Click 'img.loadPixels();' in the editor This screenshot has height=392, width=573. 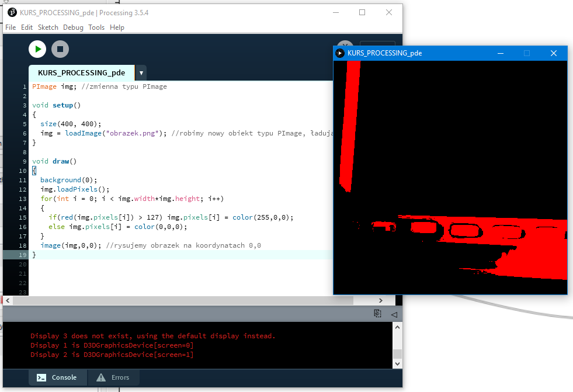click(75, 189)
